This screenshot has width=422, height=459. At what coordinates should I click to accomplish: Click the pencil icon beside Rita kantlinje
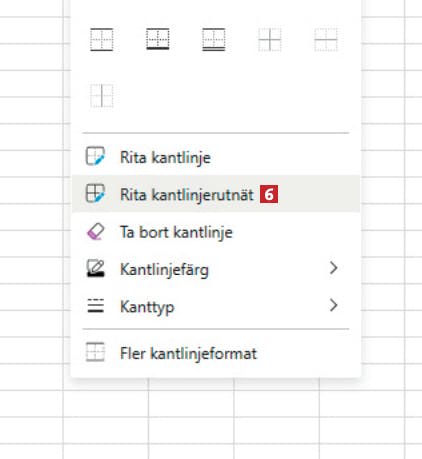(95, 156)
